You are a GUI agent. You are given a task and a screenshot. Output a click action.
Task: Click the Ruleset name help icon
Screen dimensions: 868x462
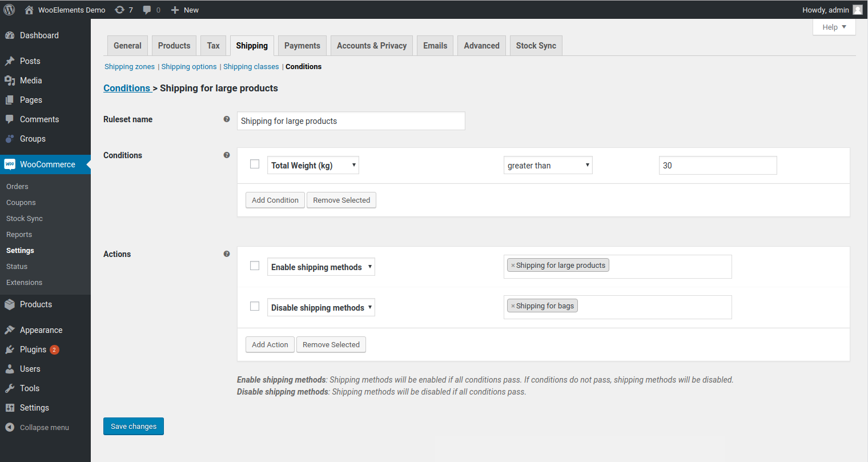coord(227,119)
